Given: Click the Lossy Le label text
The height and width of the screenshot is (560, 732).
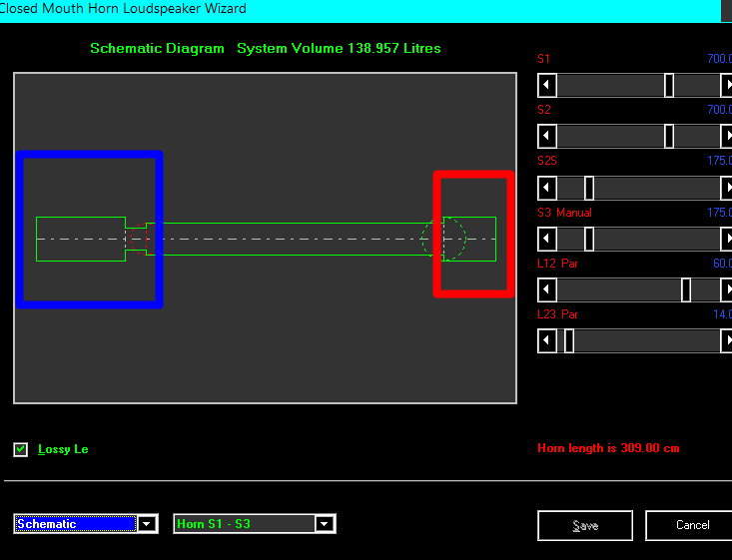Looking at the screenshot, I should tap(63, 449).
